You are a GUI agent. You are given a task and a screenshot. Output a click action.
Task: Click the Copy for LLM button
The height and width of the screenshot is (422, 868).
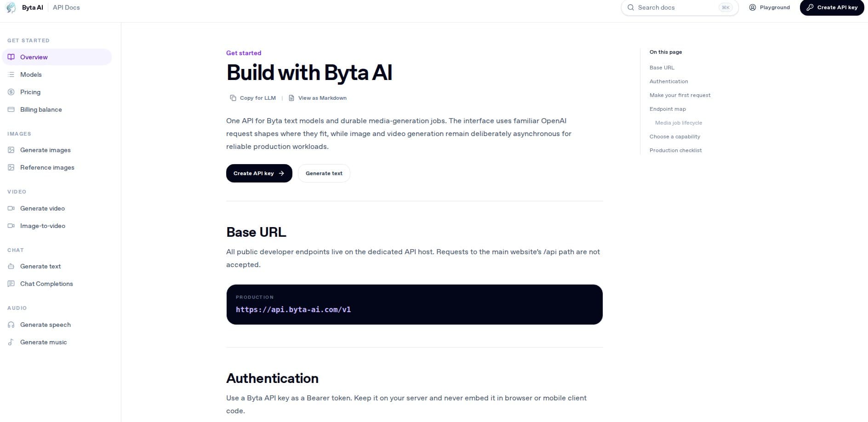point(253,98)
